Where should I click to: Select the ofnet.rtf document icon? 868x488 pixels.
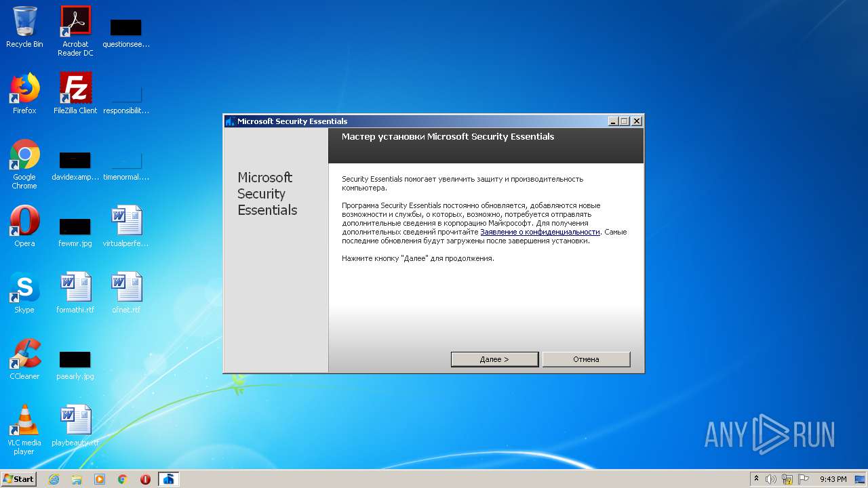(x=126, y=293)
